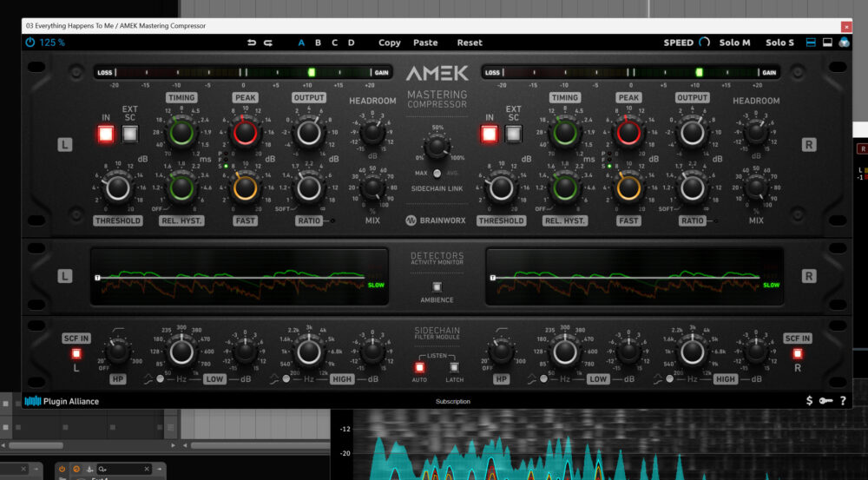Viewport: 868px width, 480px height.
Task: Click the SIDECHAIN LINK percentage knob
Action: [437, 146]
